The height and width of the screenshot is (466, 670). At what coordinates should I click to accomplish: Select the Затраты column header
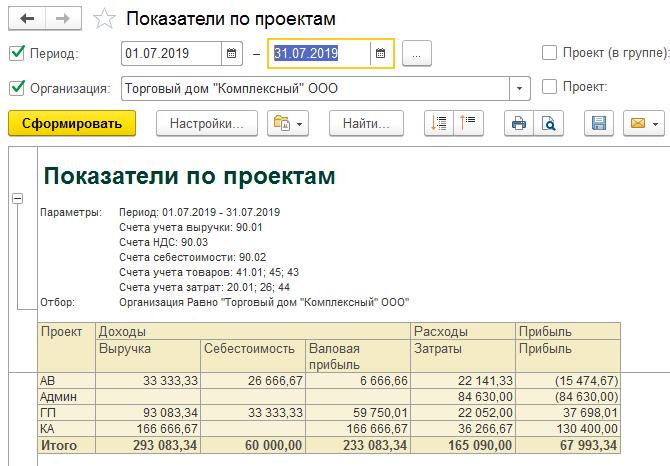(463, 355)
